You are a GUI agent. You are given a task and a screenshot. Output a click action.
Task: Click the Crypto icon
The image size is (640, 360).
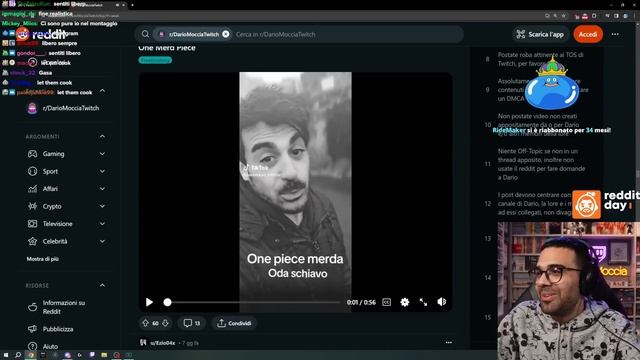[32, 206]
